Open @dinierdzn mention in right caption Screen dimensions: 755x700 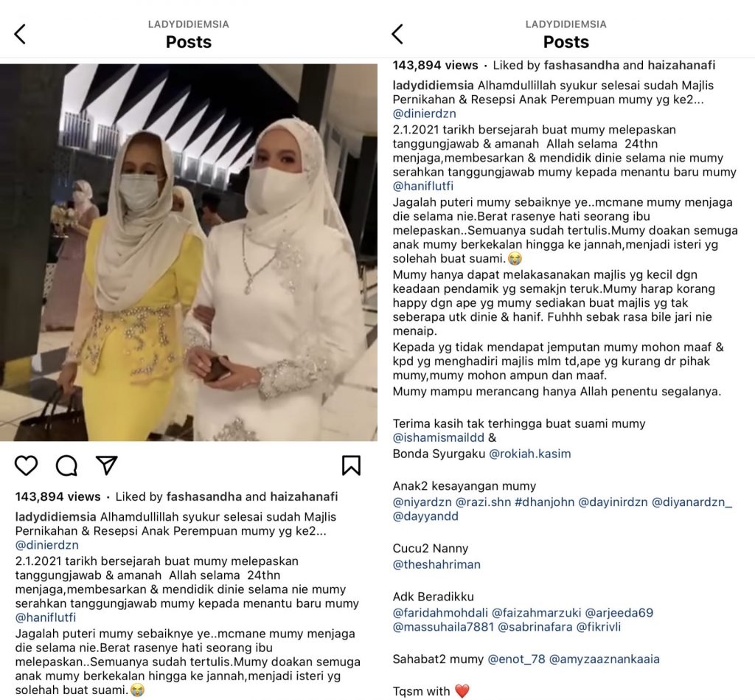point(424,114)
